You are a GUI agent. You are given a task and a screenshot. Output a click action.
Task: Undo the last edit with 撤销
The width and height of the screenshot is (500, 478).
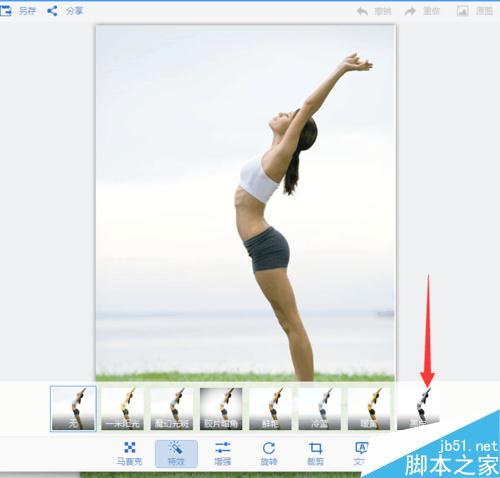pos(374,11)
